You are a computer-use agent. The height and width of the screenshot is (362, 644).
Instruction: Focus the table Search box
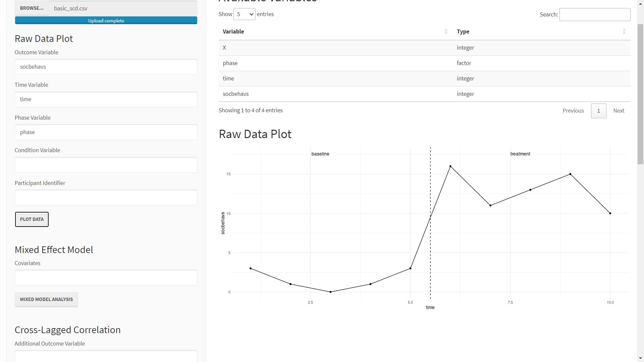595,14
